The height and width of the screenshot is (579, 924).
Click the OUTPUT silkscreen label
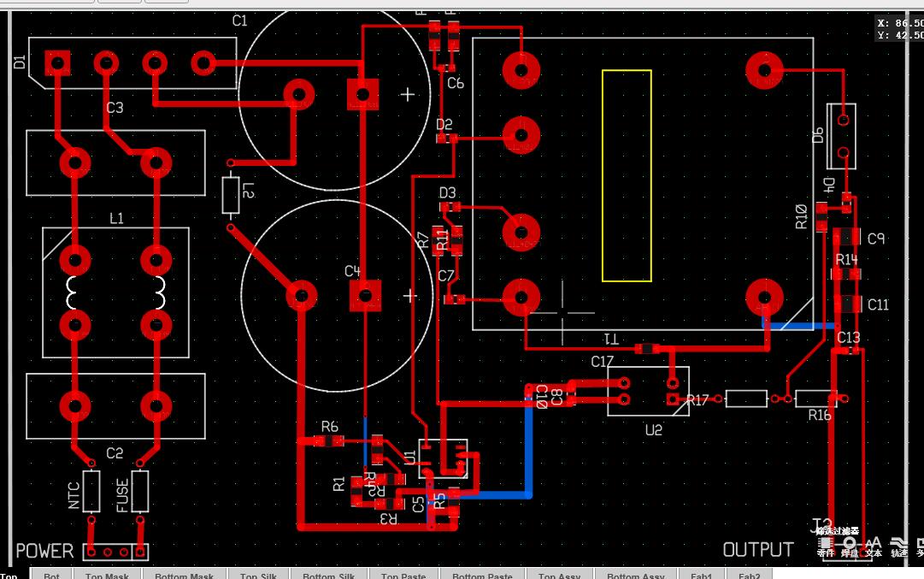[x=758, y=550]
